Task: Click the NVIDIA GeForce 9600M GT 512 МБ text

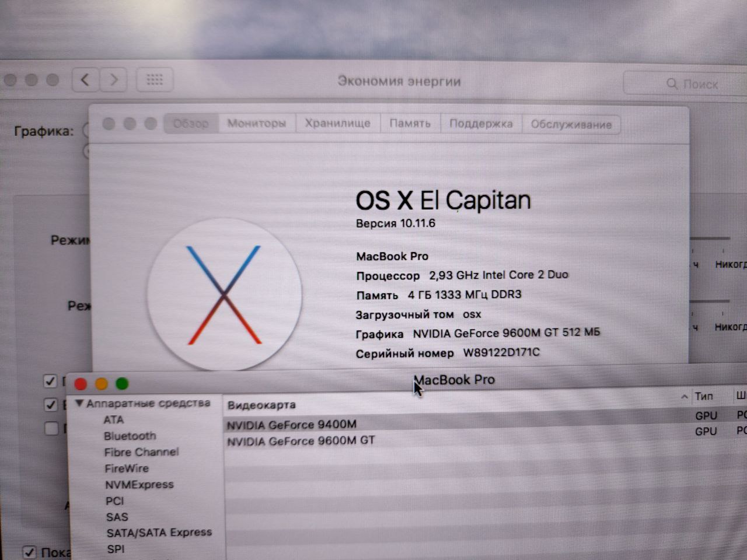Action: (x=507, y=333)
